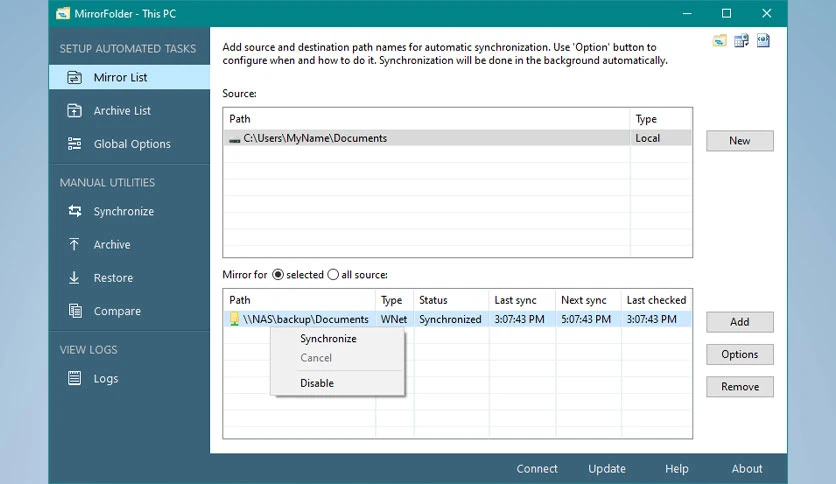
Task: Open Help in the bottom bar
Action: tap(677, 469)
